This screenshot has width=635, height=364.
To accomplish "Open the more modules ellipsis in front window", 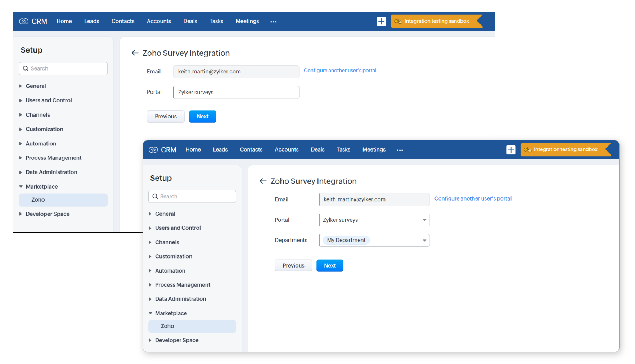I will point(400,150).
